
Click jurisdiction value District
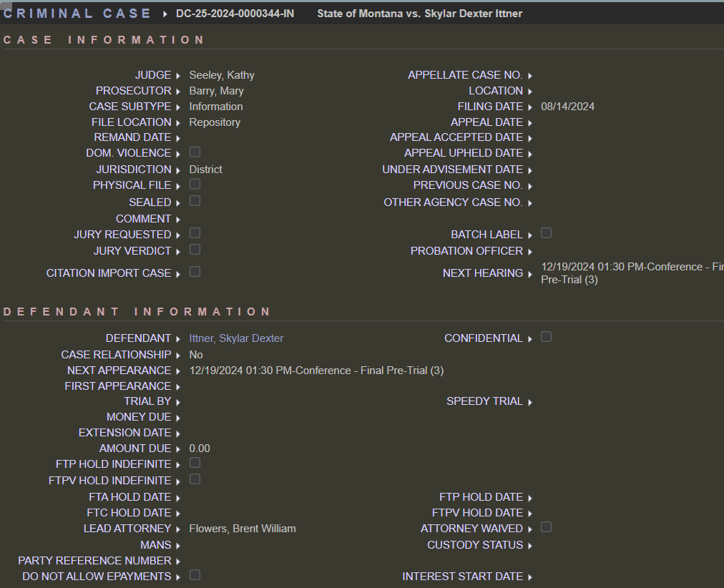coord(205,170)
